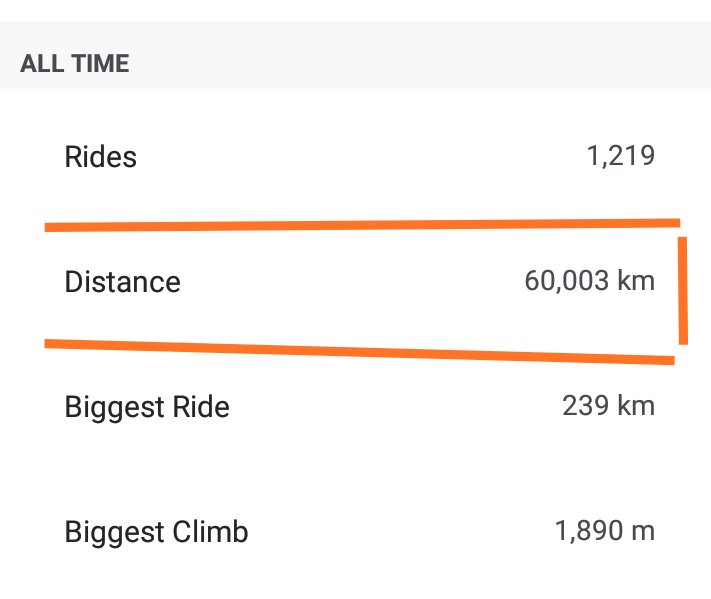Screen dimensions: 711x599
Task: Click the word TIME in header
Action: 100,63
